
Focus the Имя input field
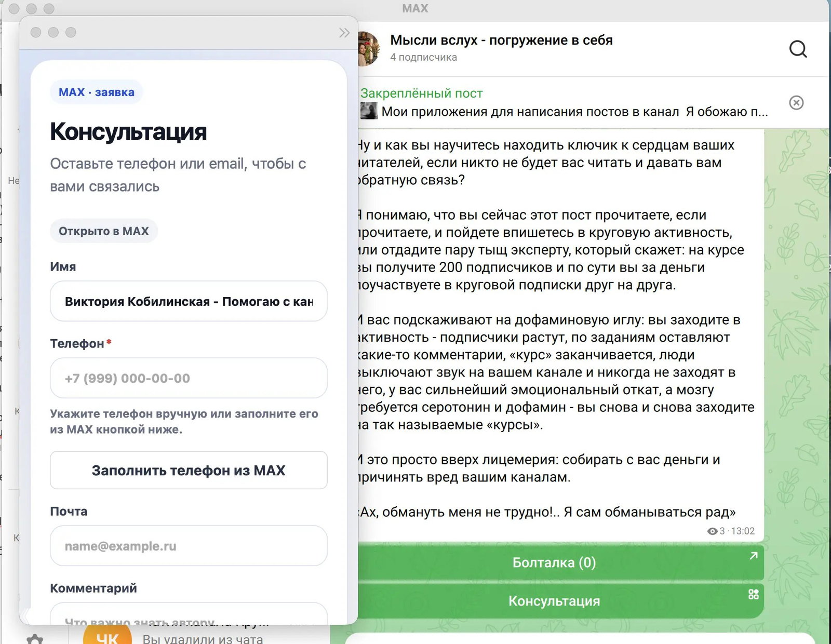[189, 301]
